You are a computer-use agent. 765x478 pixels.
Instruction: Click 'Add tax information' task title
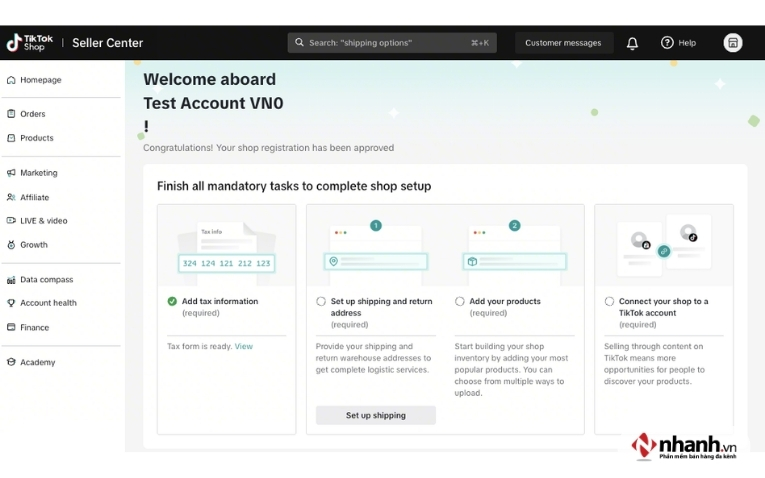(x=220, y=301)
